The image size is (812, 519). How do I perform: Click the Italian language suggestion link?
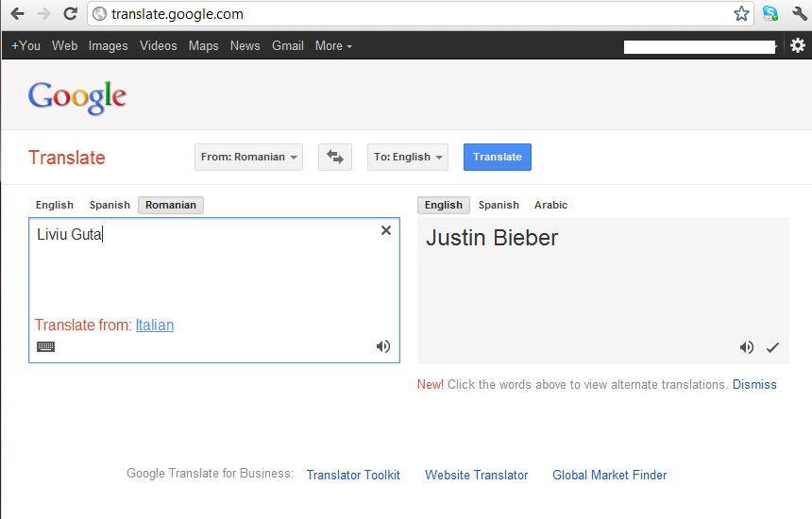[155, 325]
